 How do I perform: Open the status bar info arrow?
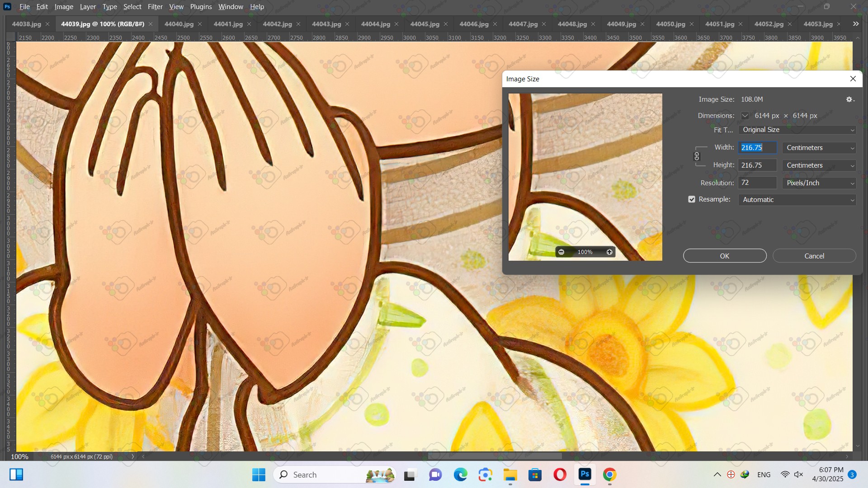coord(132,457)
